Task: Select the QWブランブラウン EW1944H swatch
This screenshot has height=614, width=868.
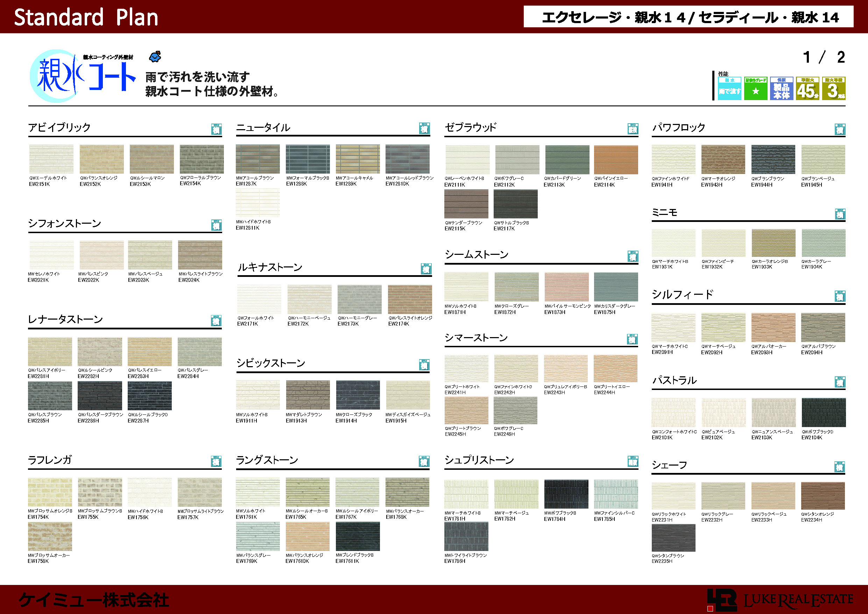Action: (x=773, y=160)
